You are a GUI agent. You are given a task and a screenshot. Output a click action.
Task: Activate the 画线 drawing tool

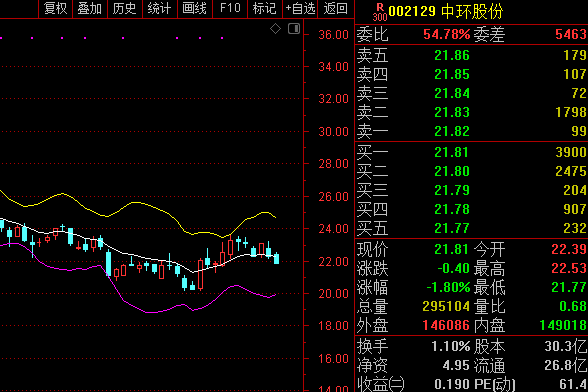[194, 9]
